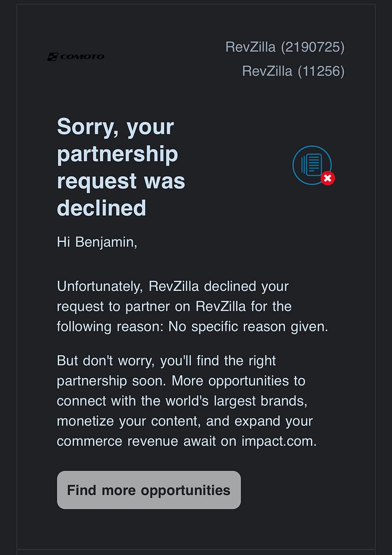Click 'commerce revenue await' text
The width and height of the screenshot is (392, 555).
coord(146,441)
